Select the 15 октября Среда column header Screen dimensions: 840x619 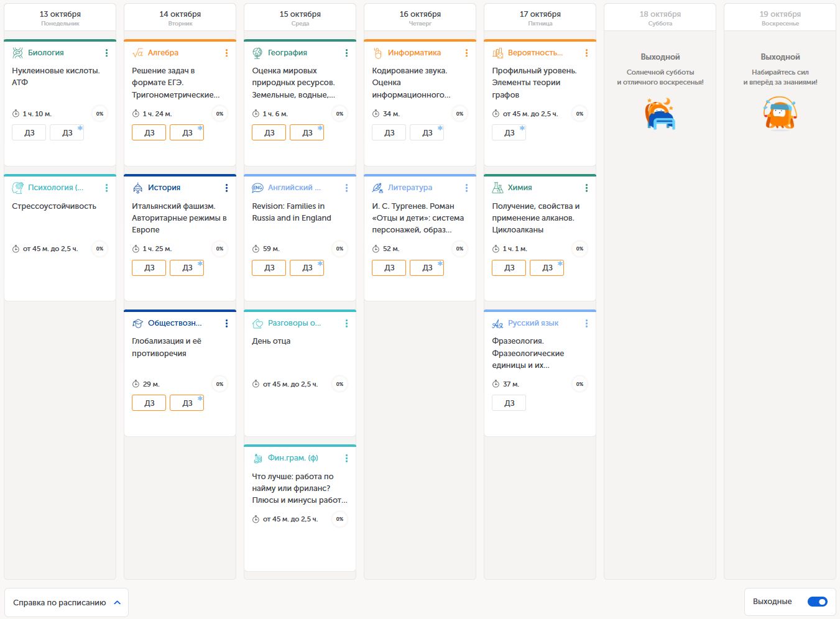pyautogui.click(x=300, y=17)
